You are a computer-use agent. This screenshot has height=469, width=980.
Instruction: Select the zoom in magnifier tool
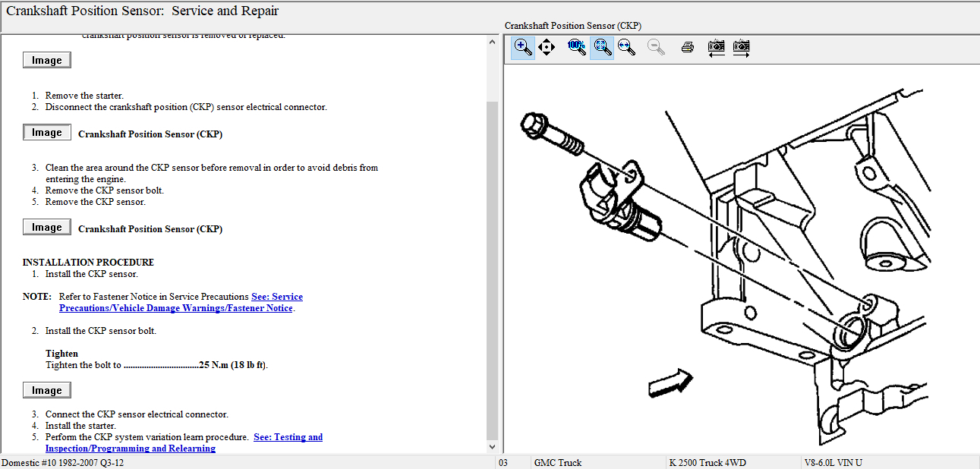pos(523,47)
